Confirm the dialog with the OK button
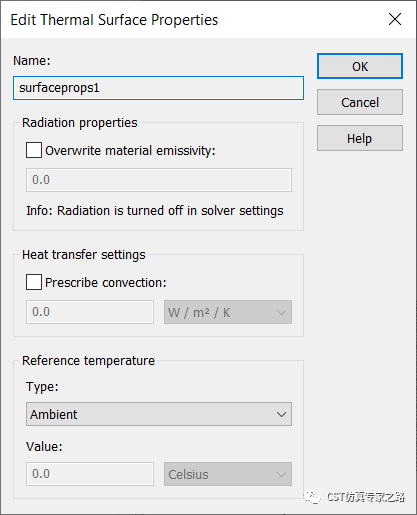This screenshot has width=417, height=515. (x=360, y=66)
